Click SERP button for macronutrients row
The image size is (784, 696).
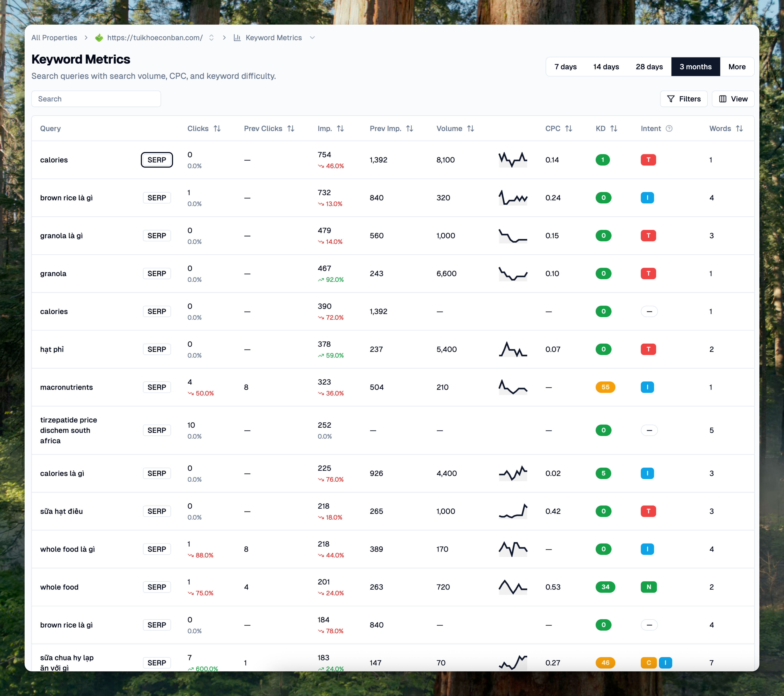pos(157,387)
